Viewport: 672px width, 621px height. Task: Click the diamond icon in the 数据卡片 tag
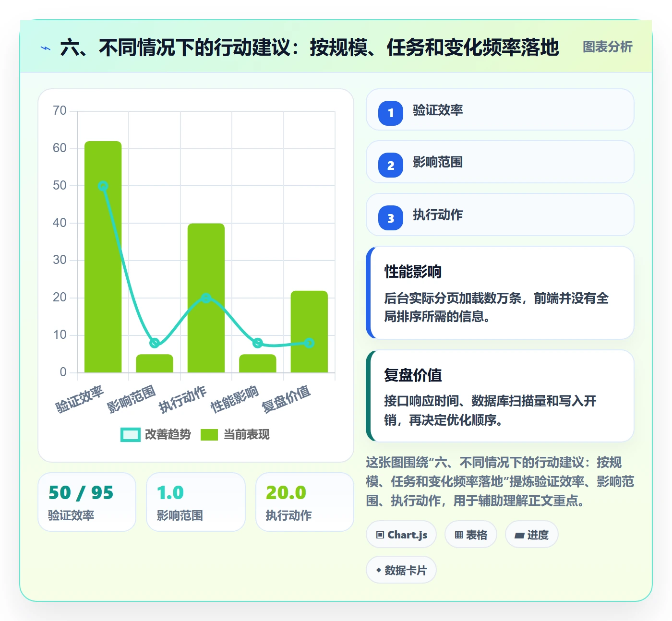click(379, 570)
